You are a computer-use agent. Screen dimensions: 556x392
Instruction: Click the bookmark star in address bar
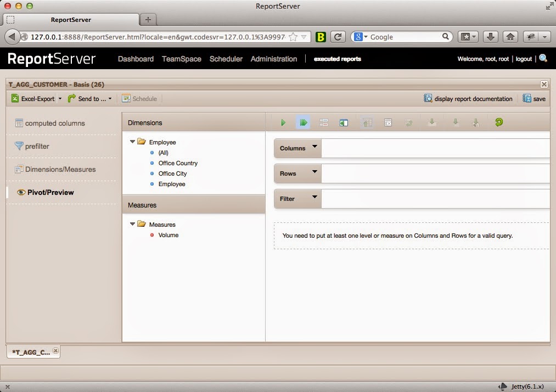(293, 37)
